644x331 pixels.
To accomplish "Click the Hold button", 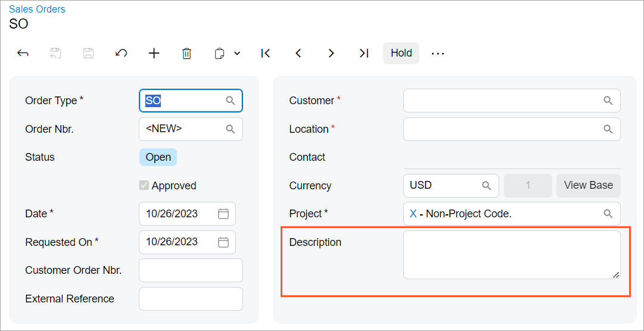I will pyautogui.click(x=401, y=53).
